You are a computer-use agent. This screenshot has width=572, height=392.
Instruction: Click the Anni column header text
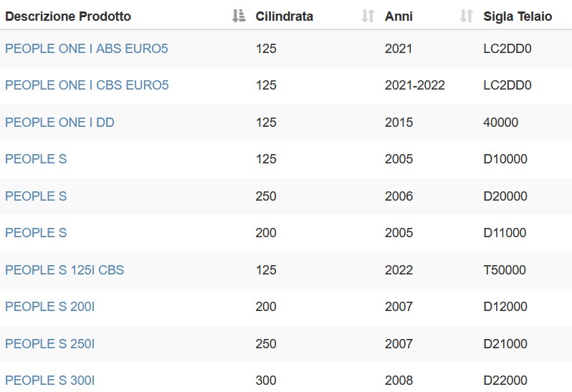point(399,16)
